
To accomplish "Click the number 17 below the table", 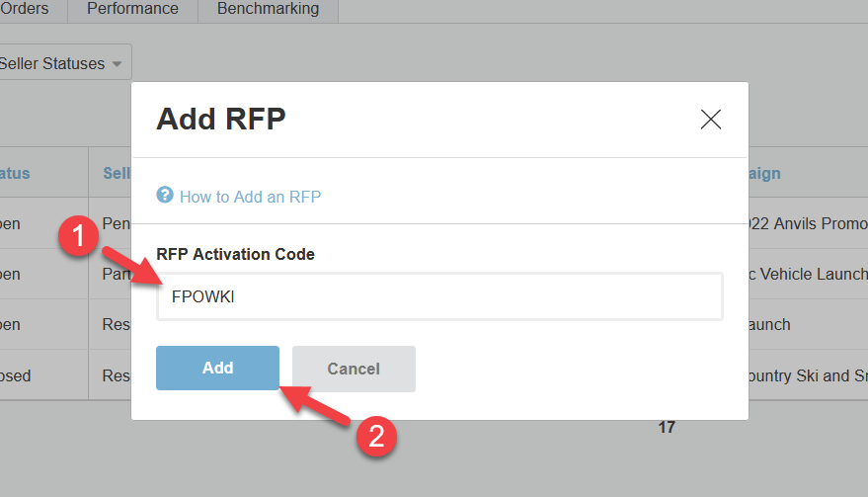I will pos(667,427).
